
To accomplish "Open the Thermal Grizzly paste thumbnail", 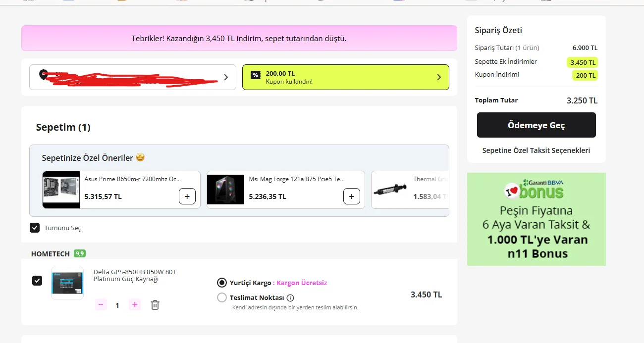I will 390,190.
